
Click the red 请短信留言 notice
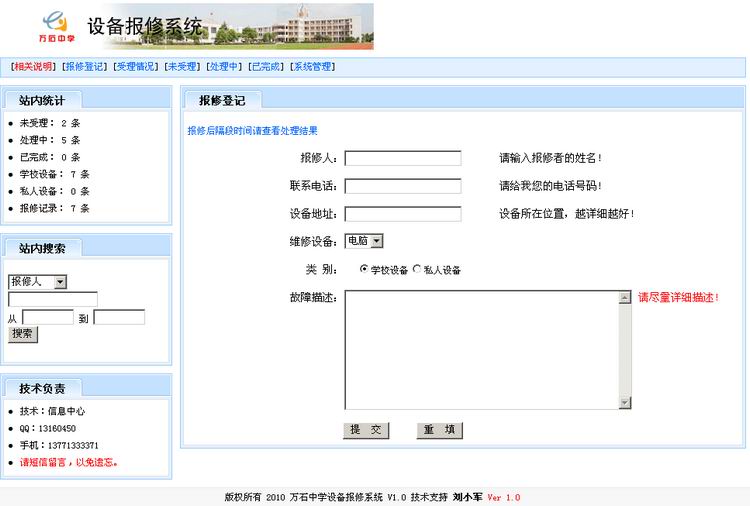[68, 462]
